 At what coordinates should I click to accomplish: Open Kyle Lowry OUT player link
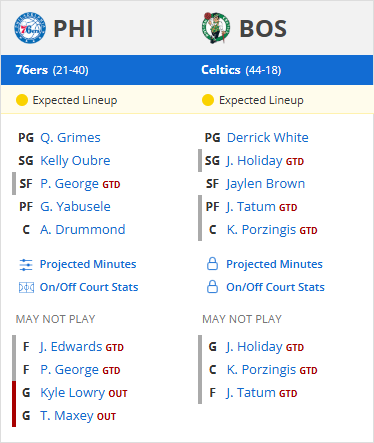tap(72, 393)
